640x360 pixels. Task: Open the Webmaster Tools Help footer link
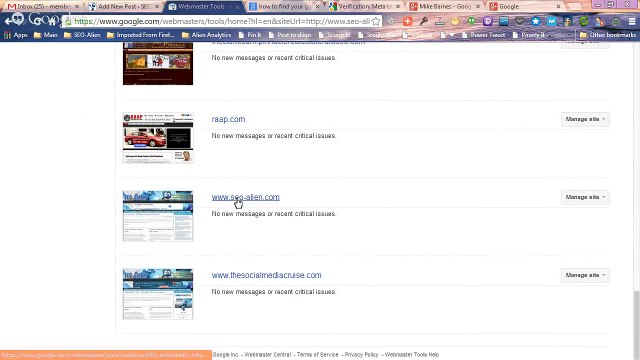pos(412,355)
